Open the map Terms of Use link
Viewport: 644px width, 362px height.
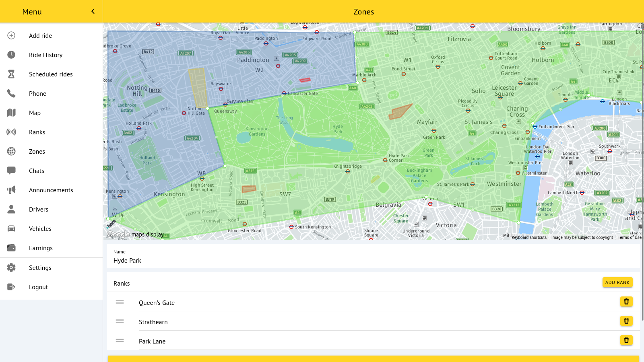[x=630, y=238]
